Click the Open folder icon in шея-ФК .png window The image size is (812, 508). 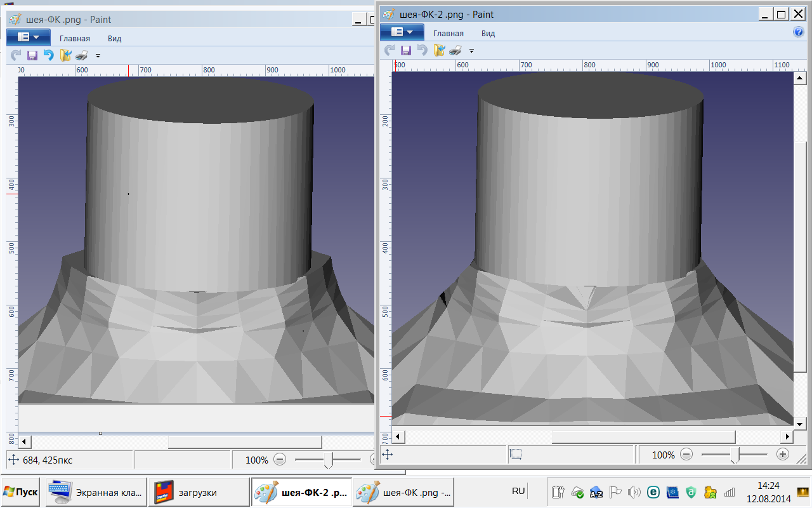pyautogui.click(x=65, y=56)
